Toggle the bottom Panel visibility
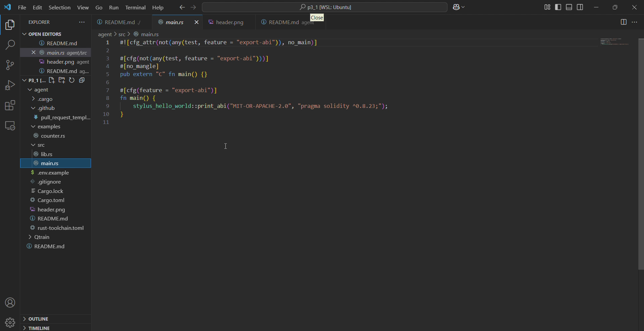This screenshot has width=644, height=331. point(569,7)
